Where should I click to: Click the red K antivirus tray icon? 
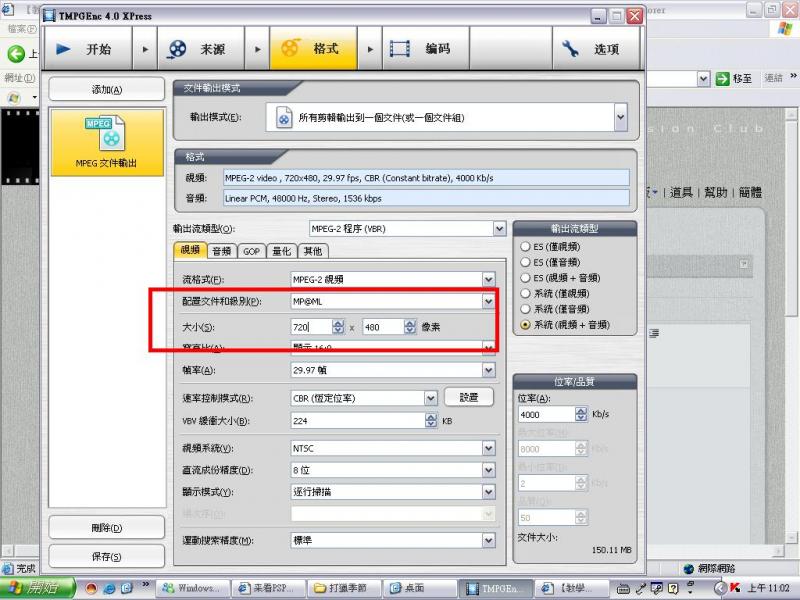(x=735, y=588)
